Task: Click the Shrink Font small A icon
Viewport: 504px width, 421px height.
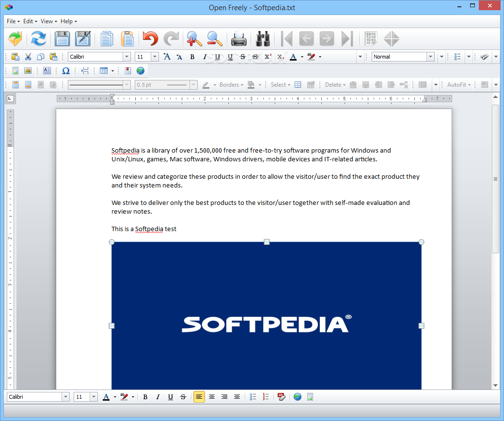Action: [179, 57]
